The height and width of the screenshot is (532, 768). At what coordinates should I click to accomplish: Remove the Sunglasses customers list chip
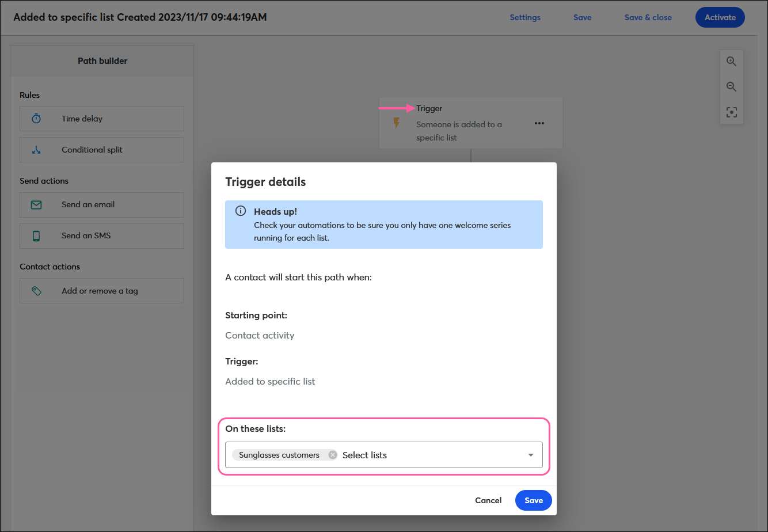coord(332,455)
